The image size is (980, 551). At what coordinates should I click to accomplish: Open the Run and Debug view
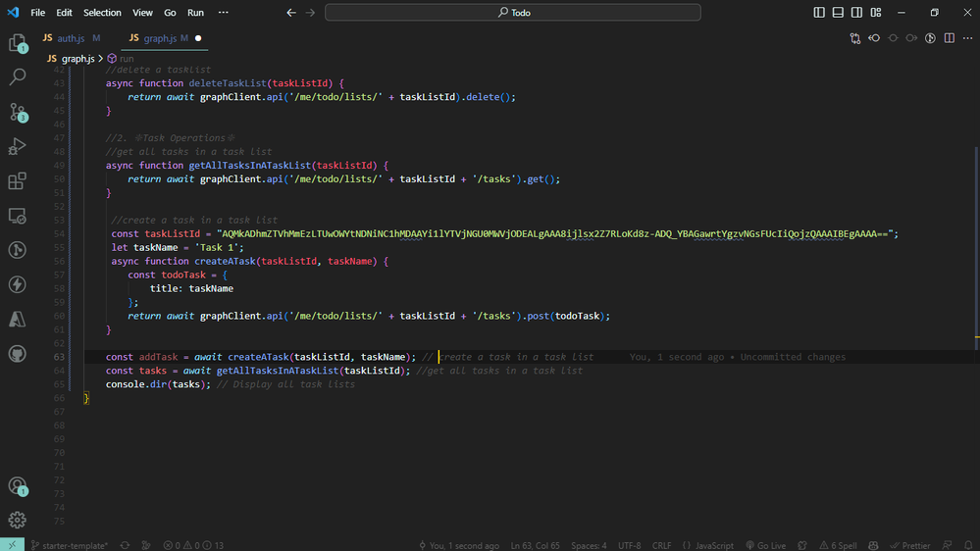[x=18, y=146]
